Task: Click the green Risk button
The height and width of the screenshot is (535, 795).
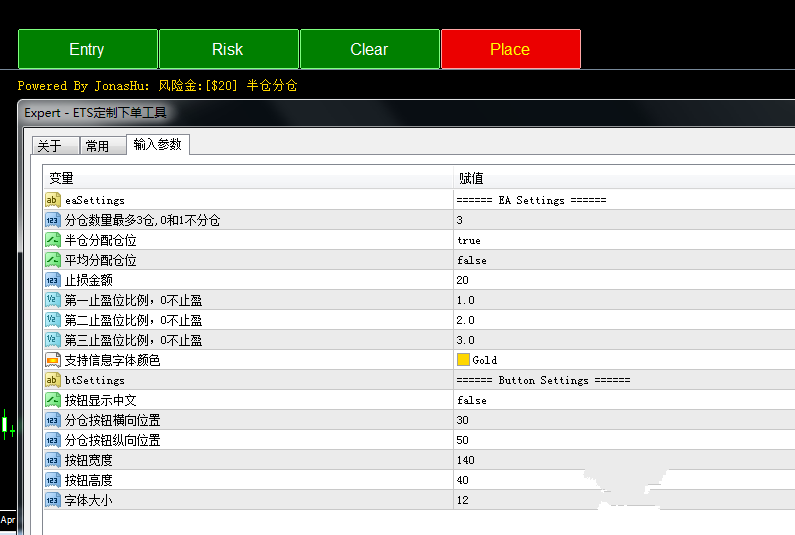Action: (x=228, y=49)
